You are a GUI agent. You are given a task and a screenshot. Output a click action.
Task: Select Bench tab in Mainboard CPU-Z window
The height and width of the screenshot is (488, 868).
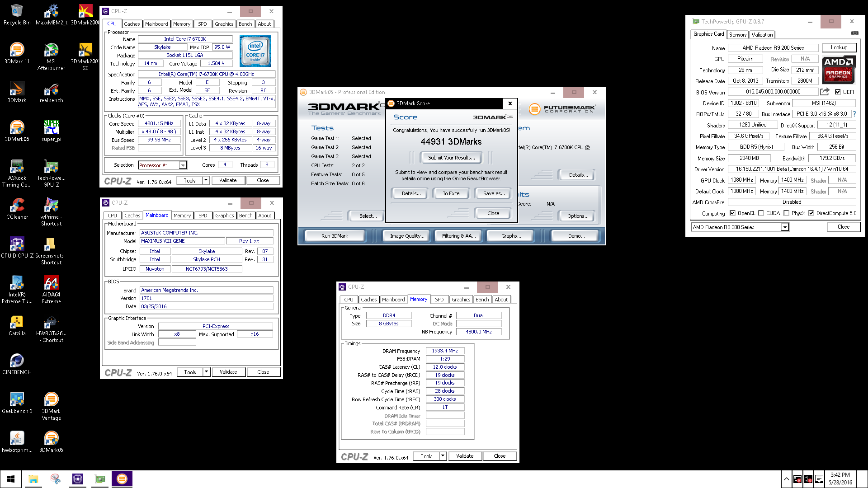tap(246, 216)
